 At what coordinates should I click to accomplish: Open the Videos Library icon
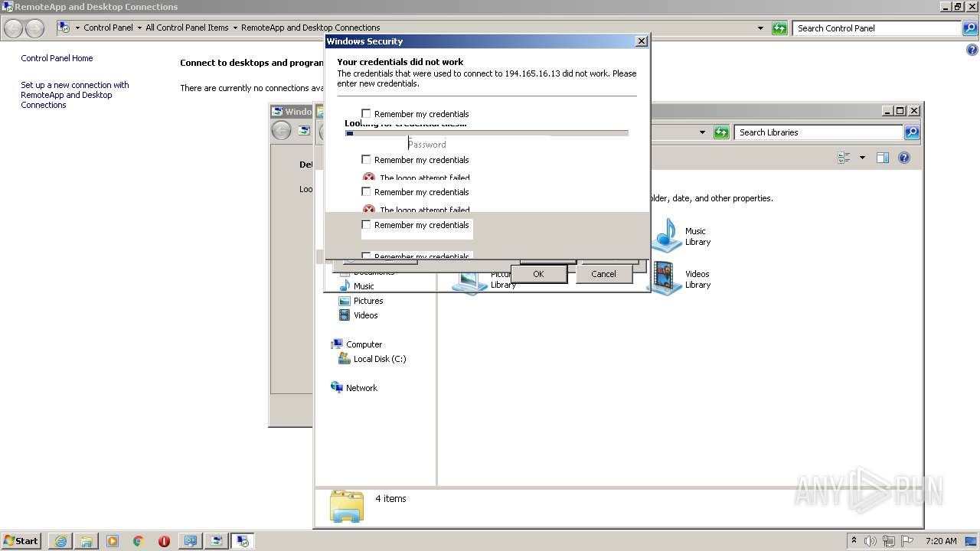(x=666, y=278)
